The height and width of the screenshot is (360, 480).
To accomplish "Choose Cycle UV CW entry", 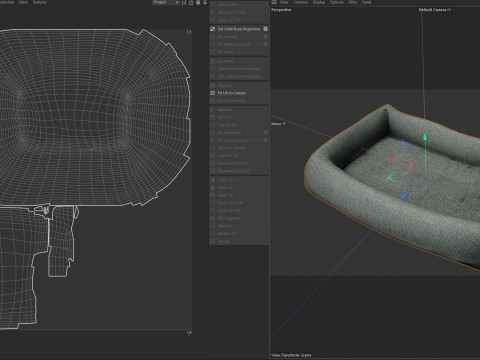I will click(x=239, y=211).
